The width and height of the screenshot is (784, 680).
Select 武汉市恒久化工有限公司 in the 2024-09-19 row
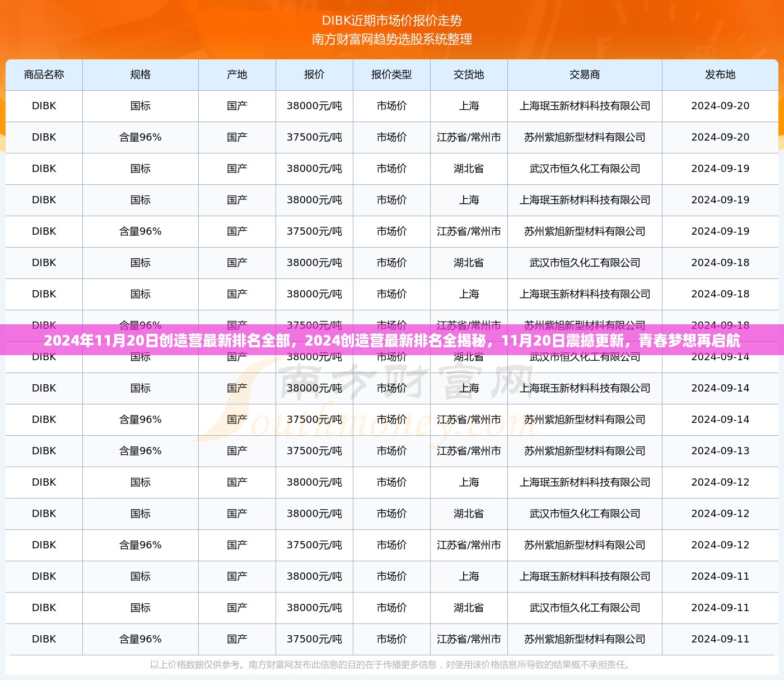[x=585, y=169]
